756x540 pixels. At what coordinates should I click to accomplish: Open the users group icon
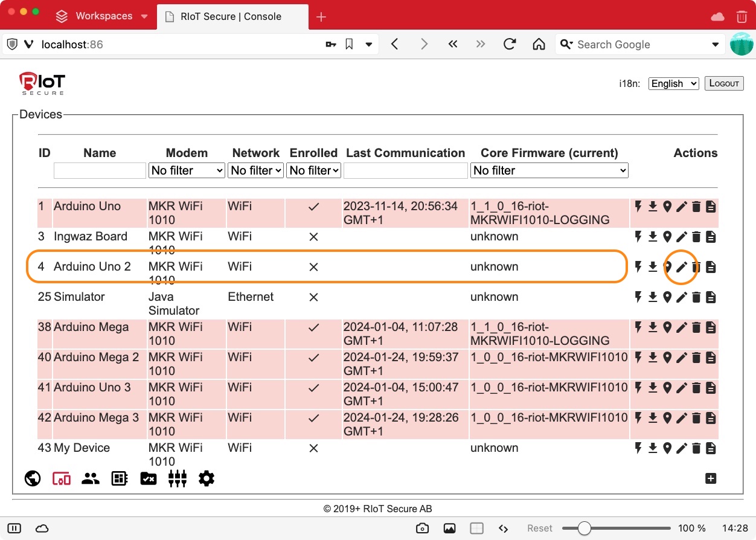tap(91, 479)
